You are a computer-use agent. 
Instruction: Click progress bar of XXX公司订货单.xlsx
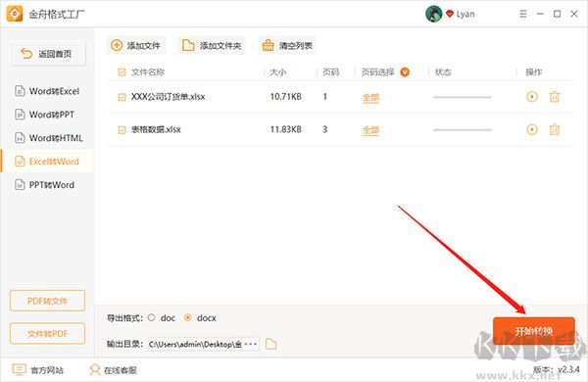coord(462,97)
